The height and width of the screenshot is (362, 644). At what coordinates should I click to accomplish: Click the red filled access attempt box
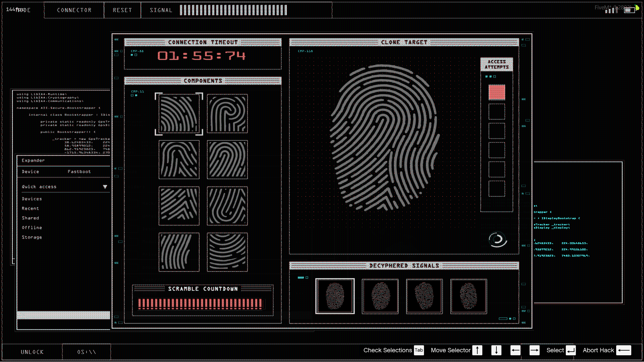(496, 92)
